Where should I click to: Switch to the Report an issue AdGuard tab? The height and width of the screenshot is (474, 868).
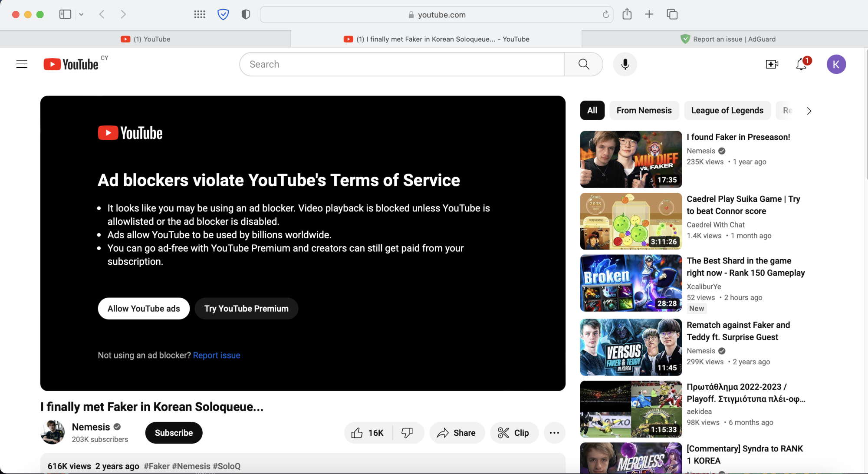727,39
